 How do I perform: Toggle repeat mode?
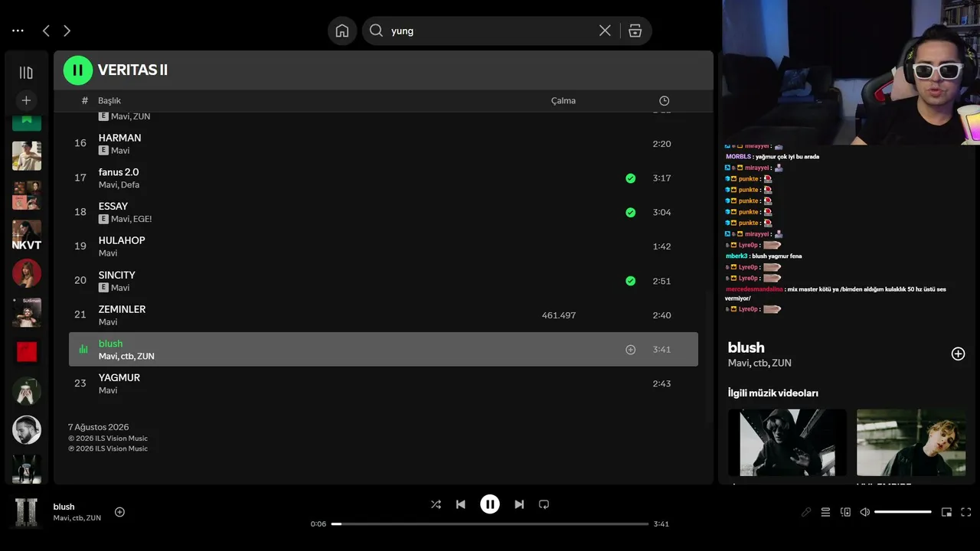tap(544, 504)
